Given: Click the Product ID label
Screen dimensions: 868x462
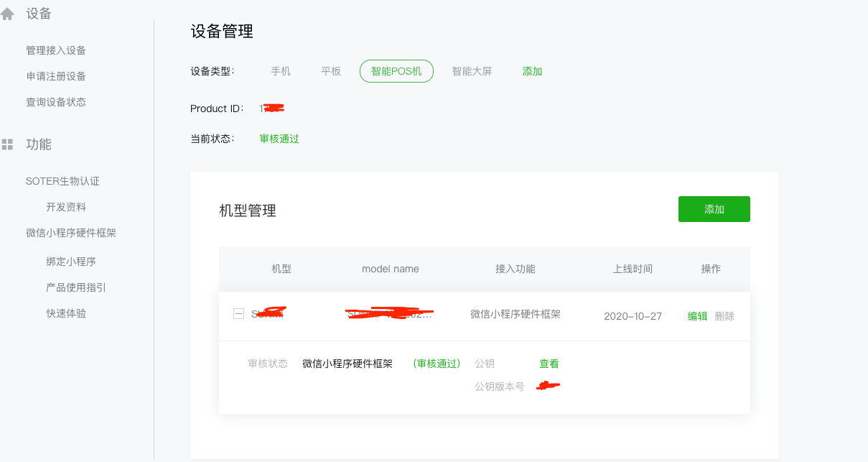Looking at the screenshot, I should (218, 108).
